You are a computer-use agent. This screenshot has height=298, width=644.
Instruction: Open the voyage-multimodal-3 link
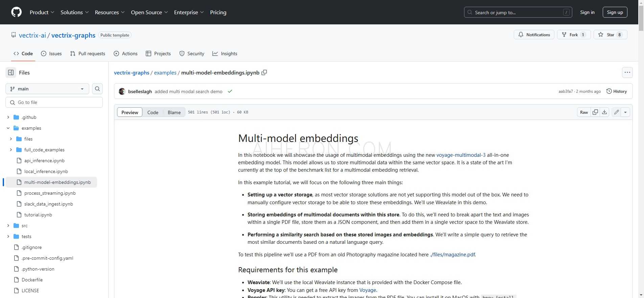[x=461, y=155]
